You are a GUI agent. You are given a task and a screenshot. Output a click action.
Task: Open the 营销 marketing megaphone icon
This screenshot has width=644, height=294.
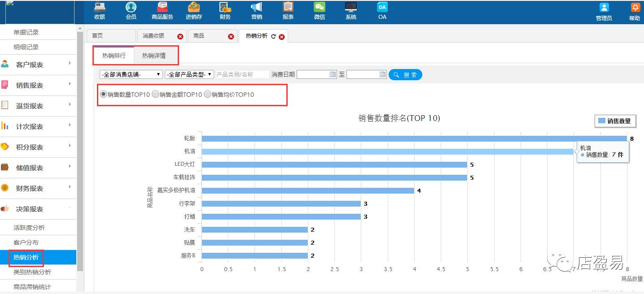coord(256,8)
